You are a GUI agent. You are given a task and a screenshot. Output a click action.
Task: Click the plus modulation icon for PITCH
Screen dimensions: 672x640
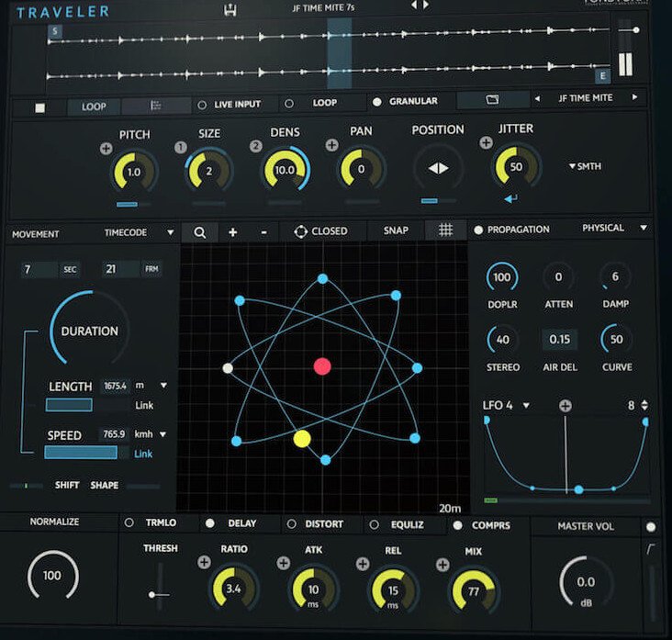pos(106,149)
